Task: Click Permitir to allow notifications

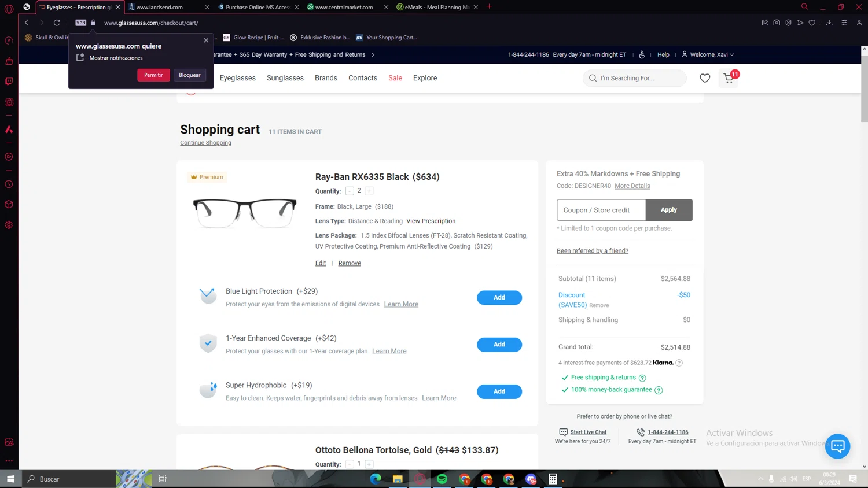Action: [153, 75]
